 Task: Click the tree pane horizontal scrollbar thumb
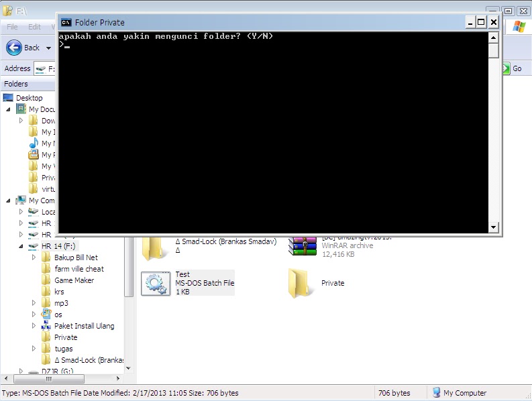click(x=49, y=379)
